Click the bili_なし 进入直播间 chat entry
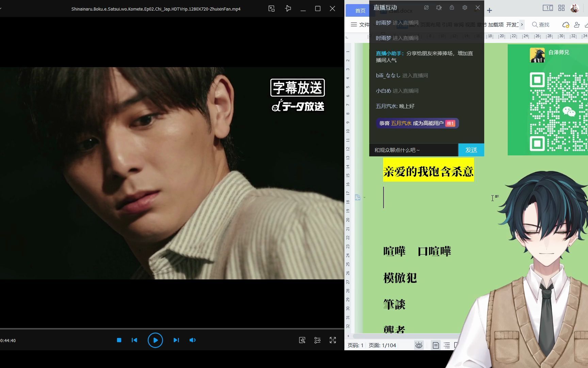The width and height of the screenshot is (588, 368). (402, 75)
